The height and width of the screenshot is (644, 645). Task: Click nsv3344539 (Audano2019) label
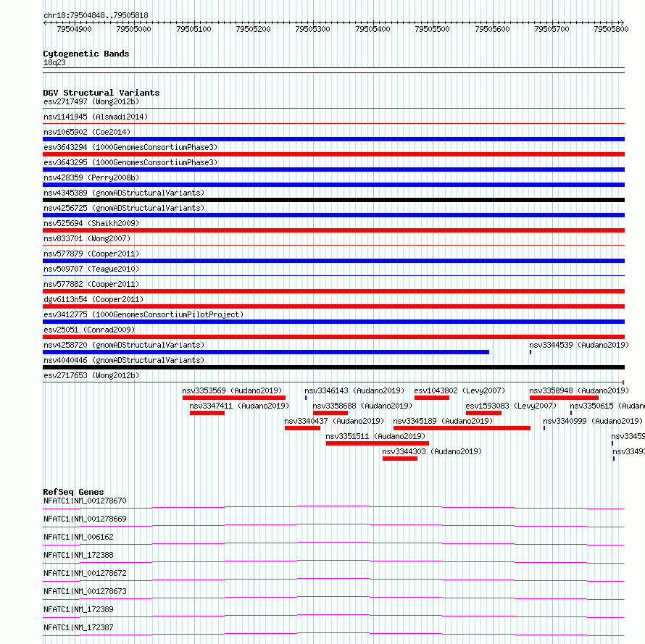[579, 345]
